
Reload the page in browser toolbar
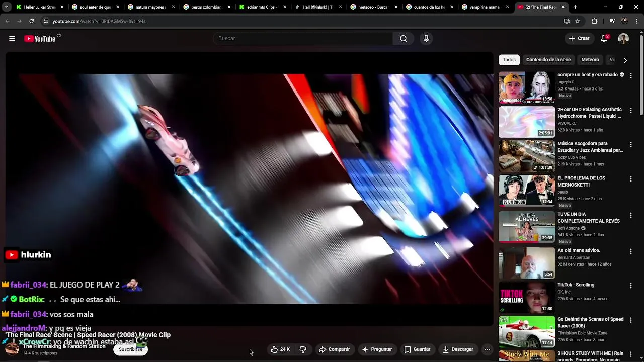(31, 21)
